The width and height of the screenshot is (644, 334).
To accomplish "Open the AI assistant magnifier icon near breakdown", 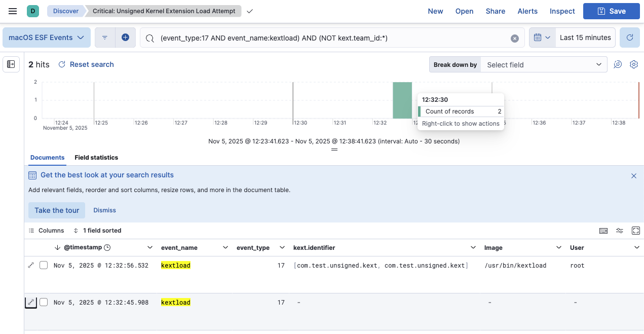I will tap(618, 64).
